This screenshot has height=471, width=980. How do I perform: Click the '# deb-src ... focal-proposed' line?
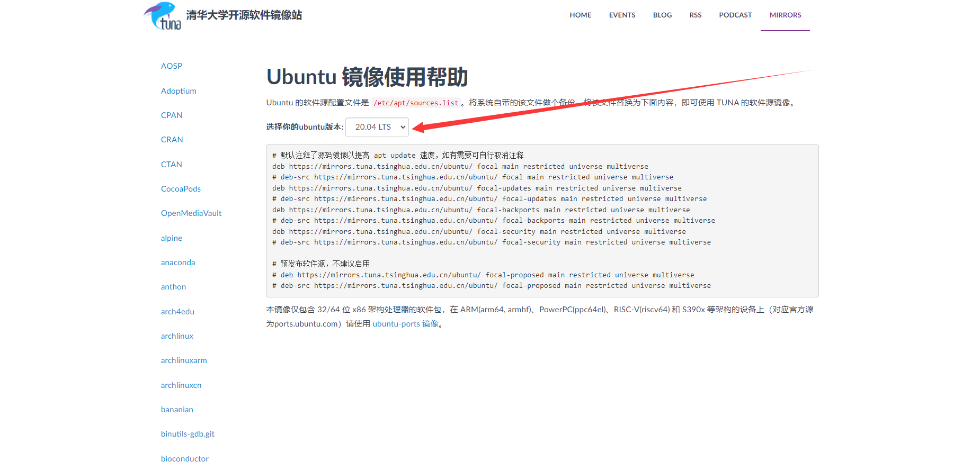[492, 285]
